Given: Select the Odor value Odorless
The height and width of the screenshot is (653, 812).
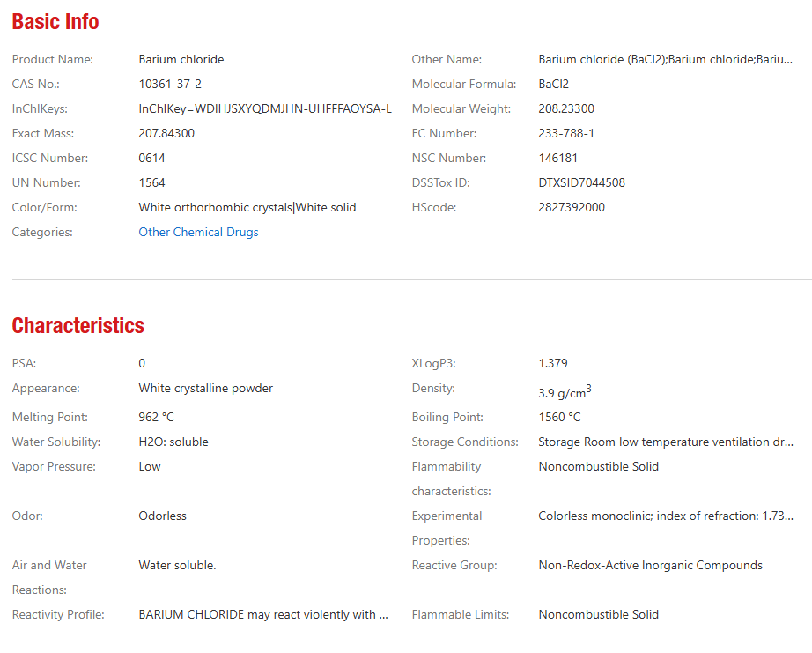Looking at the screenshot, I should 162,516.
